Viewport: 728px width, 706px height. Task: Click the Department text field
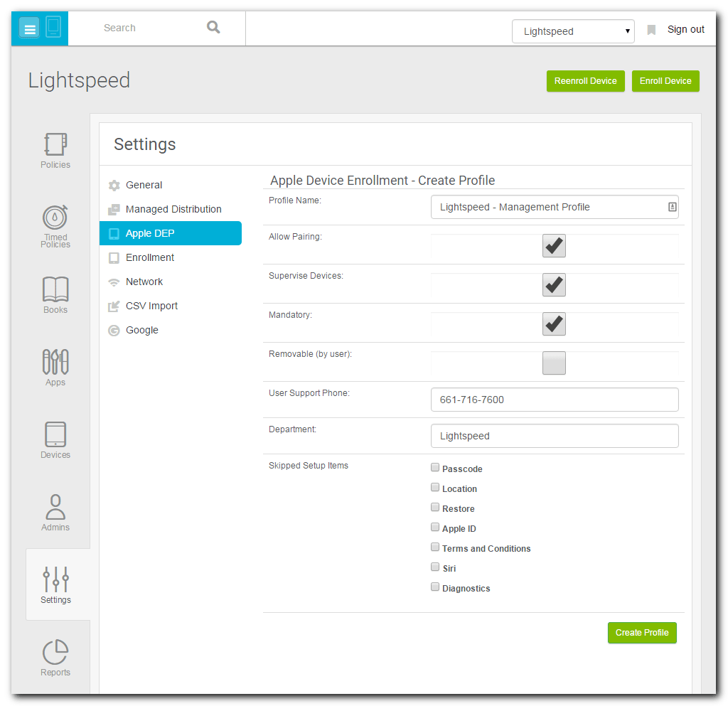click(x=555, y=436)
